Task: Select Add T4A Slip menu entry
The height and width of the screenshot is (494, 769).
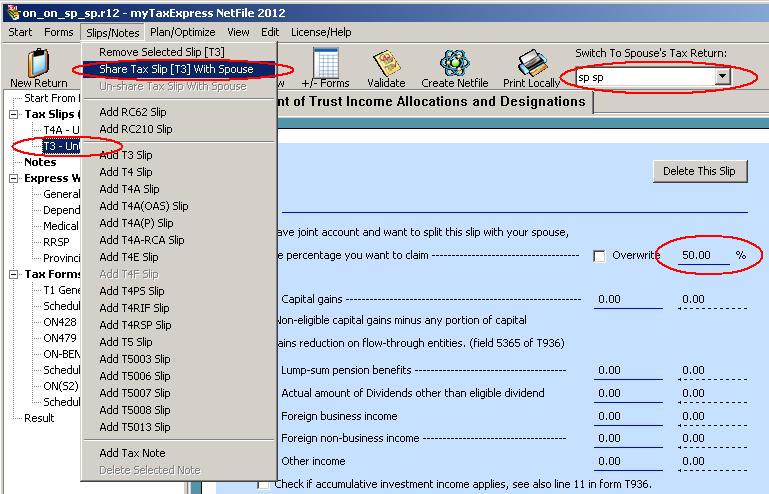Action: [179, 189]
